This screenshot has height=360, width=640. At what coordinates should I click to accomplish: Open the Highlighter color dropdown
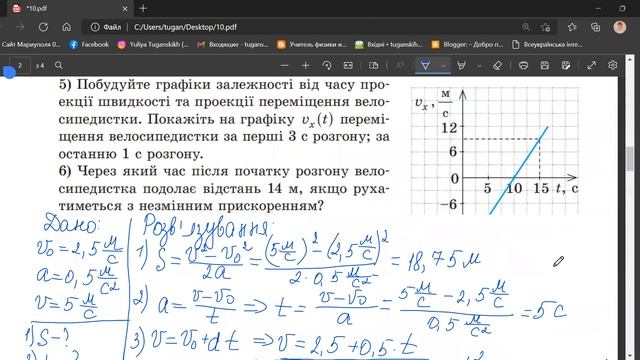tap(479, 66)
